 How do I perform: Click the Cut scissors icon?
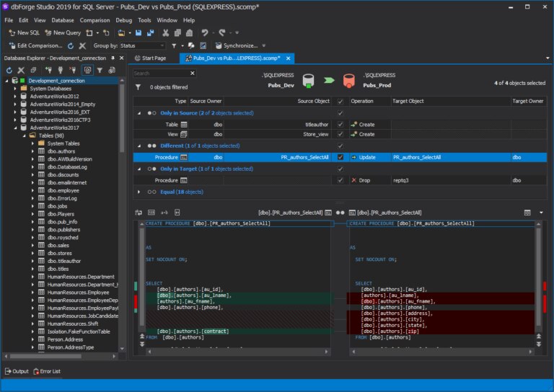pyautogui.click(x=165, y=33)
